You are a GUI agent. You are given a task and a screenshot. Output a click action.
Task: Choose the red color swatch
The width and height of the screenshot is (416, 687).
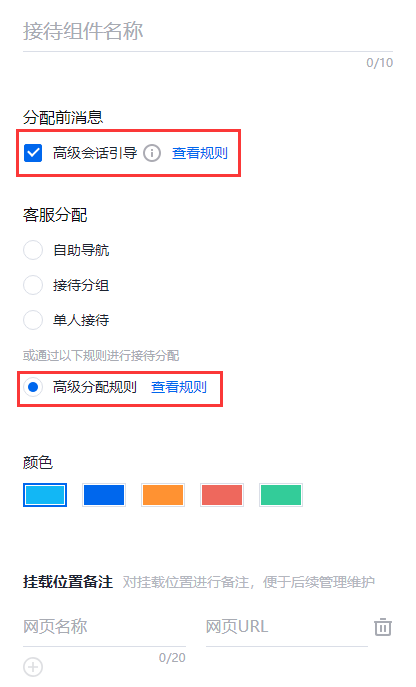point(222,495)
